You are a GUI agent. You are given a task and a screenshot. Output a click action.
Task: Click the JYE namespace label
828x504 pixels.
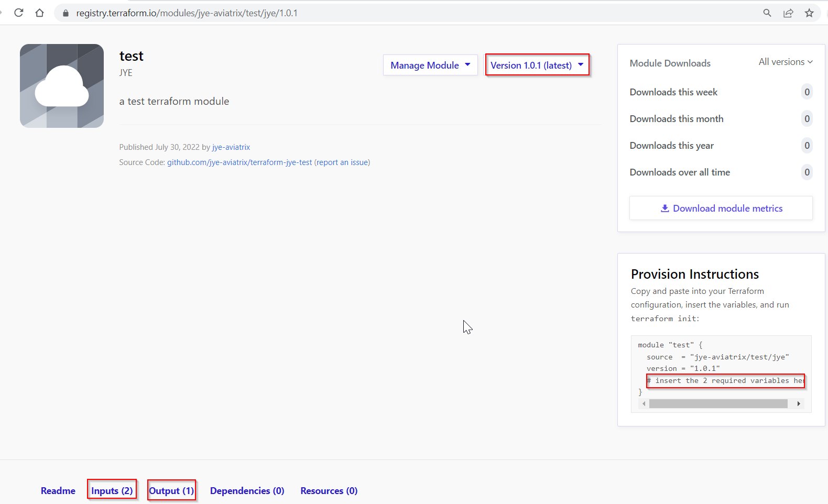(126, 73)
